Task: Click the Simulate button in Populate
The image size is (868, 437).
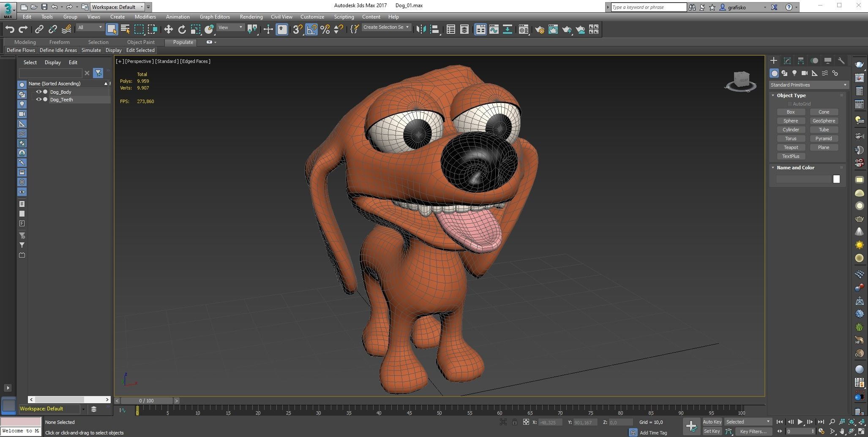Action: tap(91, 50)
